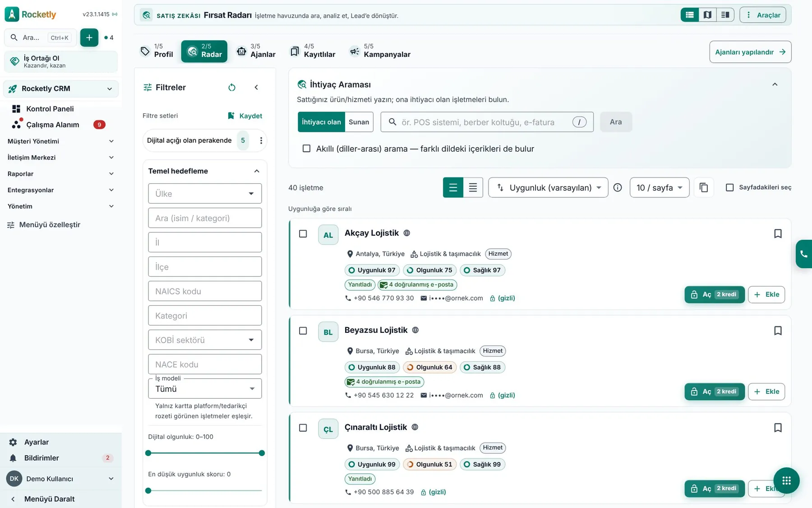Unlock Akçay Lojistik with Aç 2 kredi
The height and width of the screenshot is (508, 812).
point(715,294)
